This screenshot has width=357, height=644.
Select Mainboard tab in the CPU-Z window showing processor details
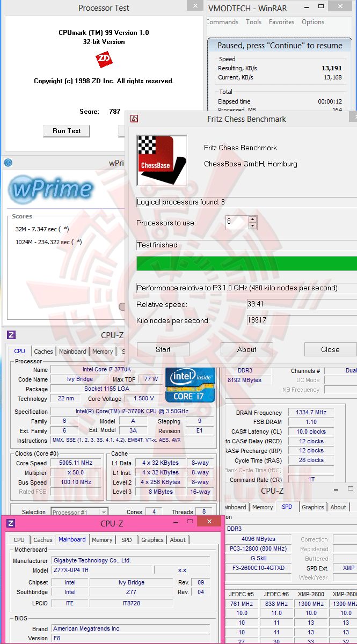point(72,352)
